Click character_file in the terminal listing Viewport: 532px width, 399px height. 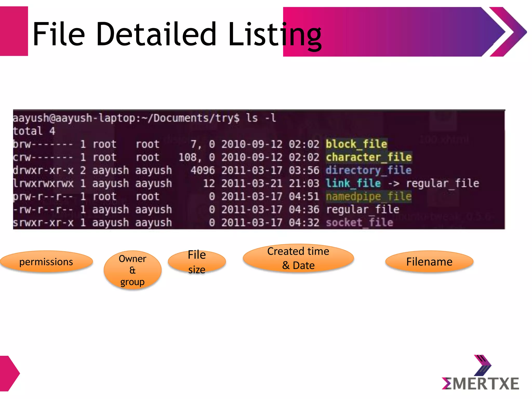369,157
